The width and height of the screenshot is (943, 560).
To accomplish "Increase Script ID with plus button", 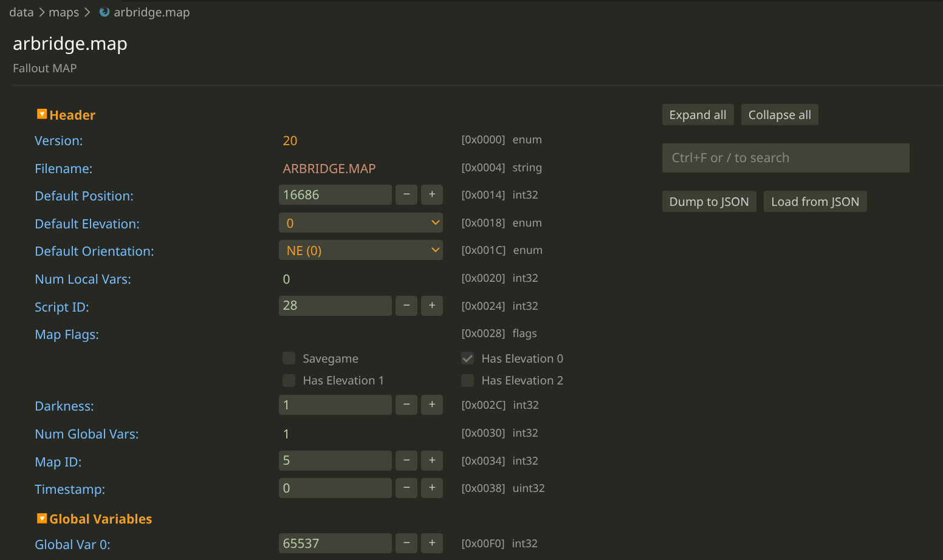I will coord(432,306).
